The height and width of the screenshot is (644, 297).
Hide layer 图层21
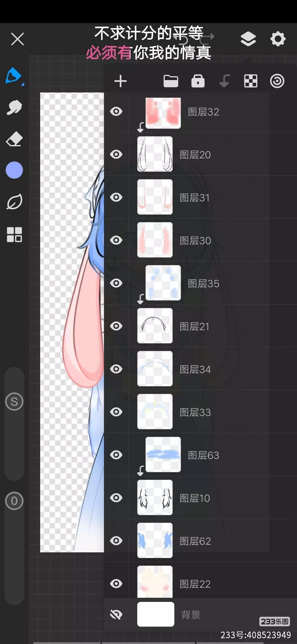pyautogui.click(x=116, y=326)
